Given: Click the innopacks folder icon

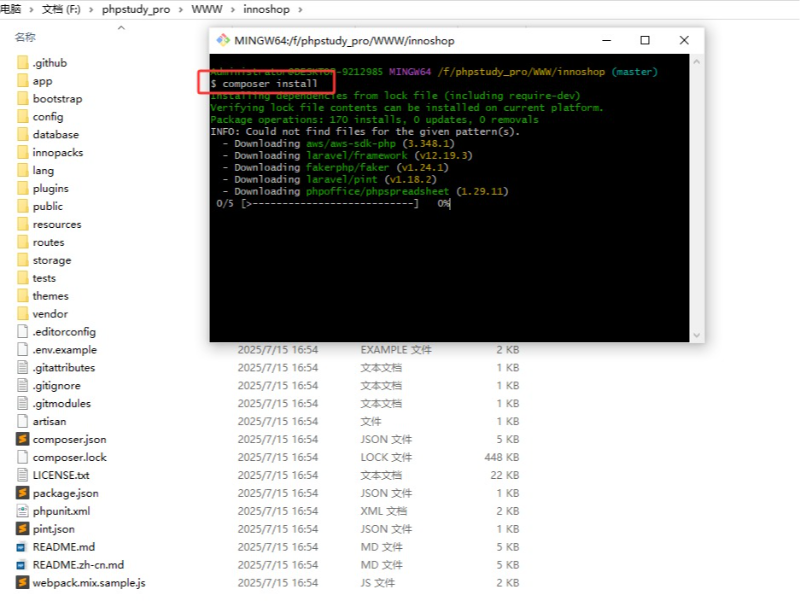Looking at the screenshot, I should pos(22,152).
